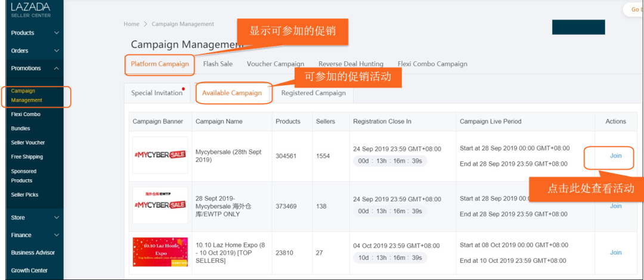Expand the Orders sidebar menu
644x280 pixels.
[x=35, y=51]
